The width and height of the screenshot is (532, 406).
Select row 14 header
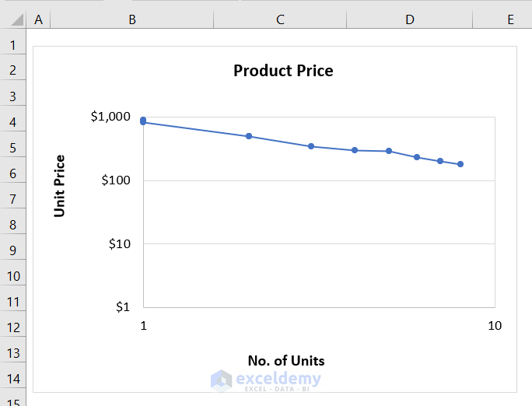coord(12,379)
